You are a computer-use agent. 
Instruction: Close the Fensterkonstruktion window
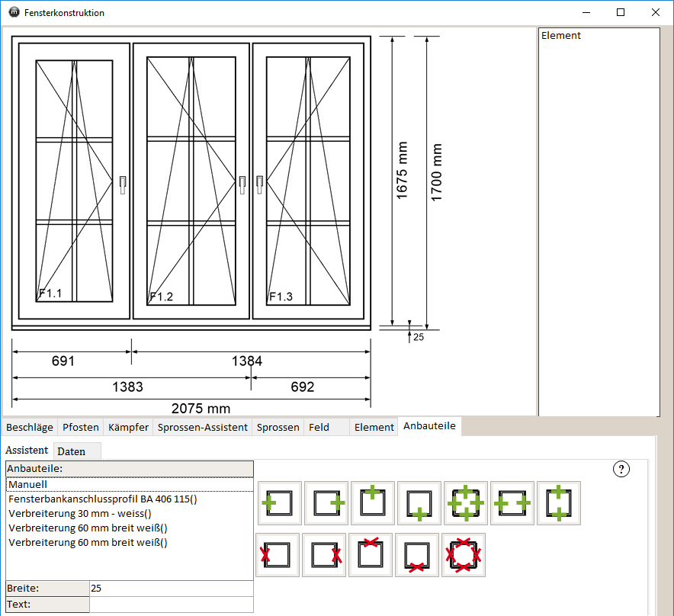point(655,12)
